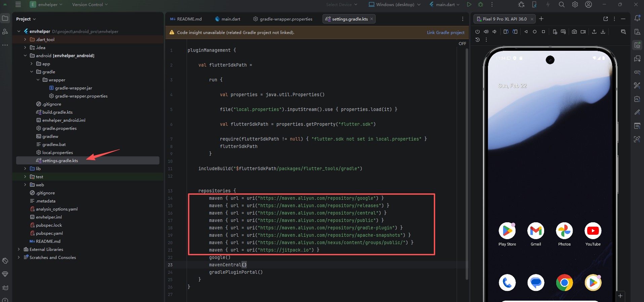The image size is (644, 302).
Task: Open the Structure tool window in the left sidebar
Action: click(x=5, y=32)
